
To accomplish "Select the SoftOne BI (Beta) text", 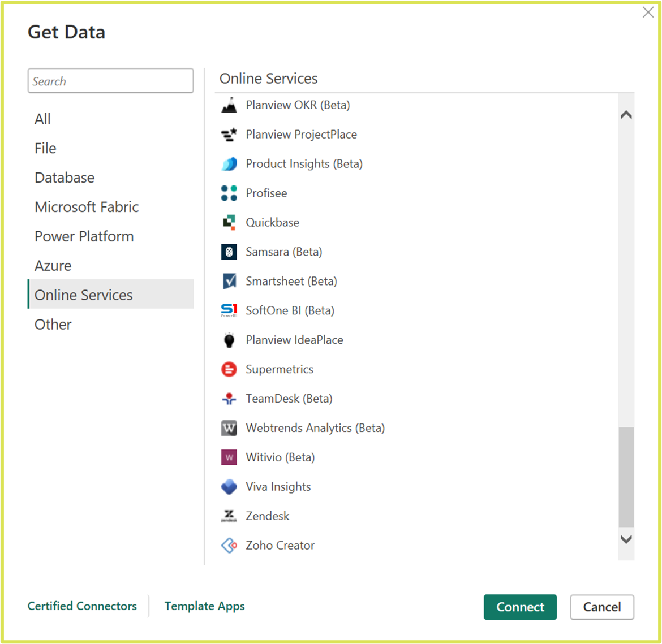I will (x=290, y=310).
